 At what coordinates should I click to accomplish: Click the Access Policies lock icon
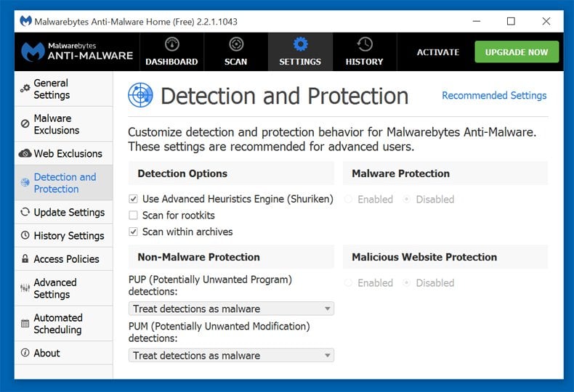[25, 258]
